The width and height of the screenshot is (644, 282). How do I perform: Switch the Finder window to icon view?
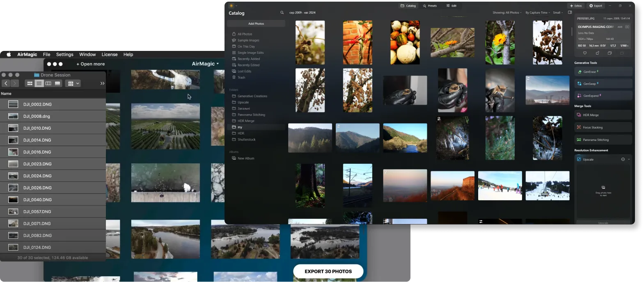(x=30, y=83)
